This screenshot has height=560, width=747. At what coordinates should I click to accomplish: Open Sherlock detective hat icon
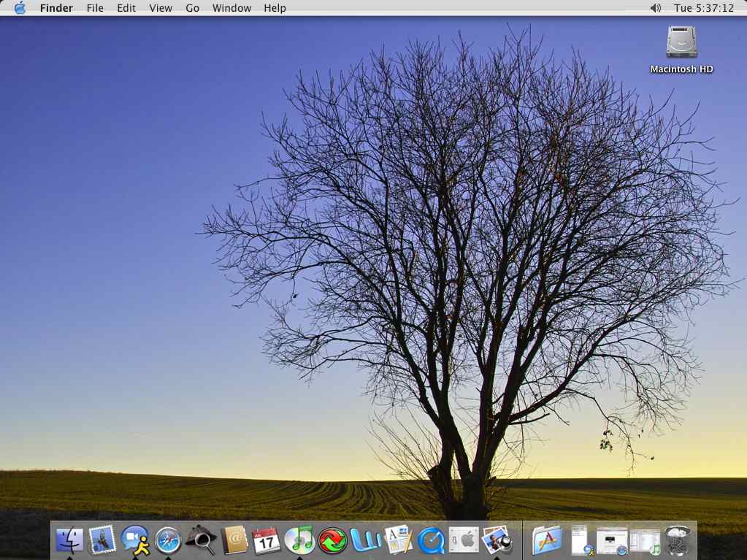(x=201, y=540)
